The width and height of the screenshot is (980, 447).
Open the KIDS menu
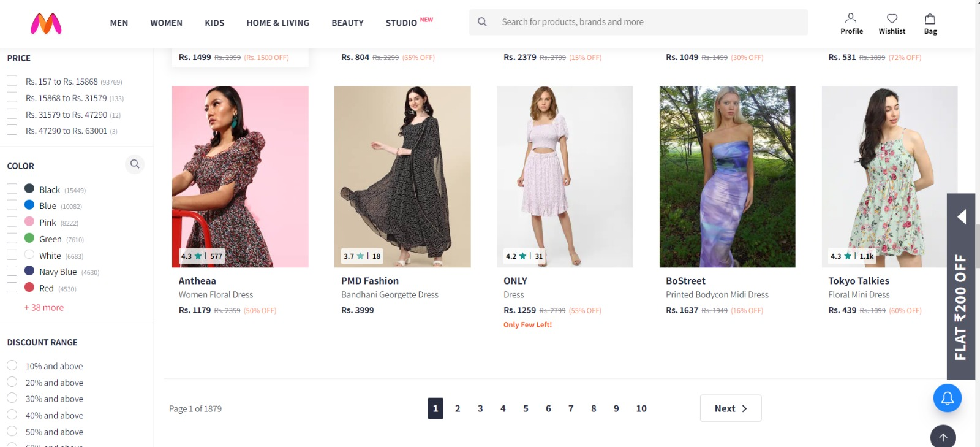pos(214,23)
